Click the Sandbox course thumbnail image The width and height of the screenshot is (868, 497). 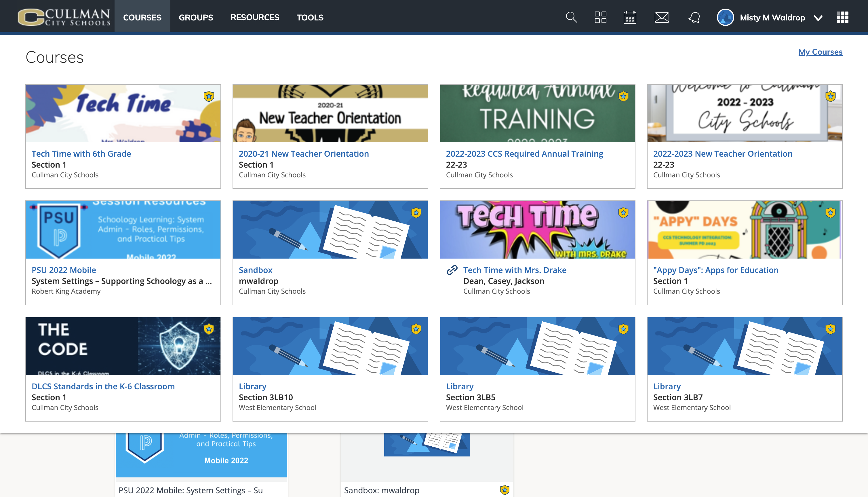pyautogui.click(x=330, y=230)
